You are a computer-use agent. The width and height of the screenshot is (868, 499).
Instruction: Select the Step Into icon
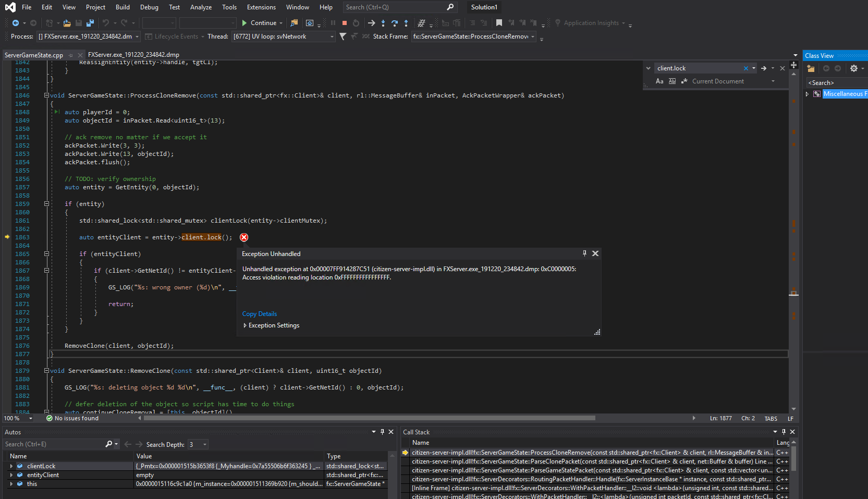click(383, 23)
